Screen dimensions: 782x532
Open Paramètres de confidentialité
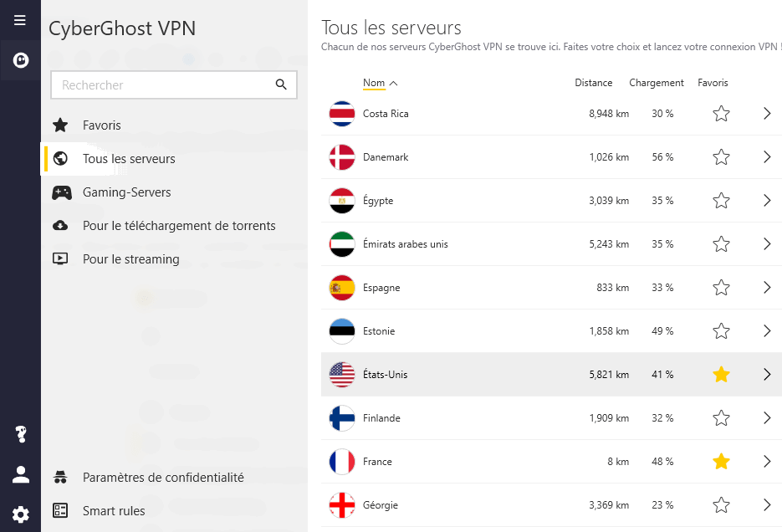(x=163, y=478)
